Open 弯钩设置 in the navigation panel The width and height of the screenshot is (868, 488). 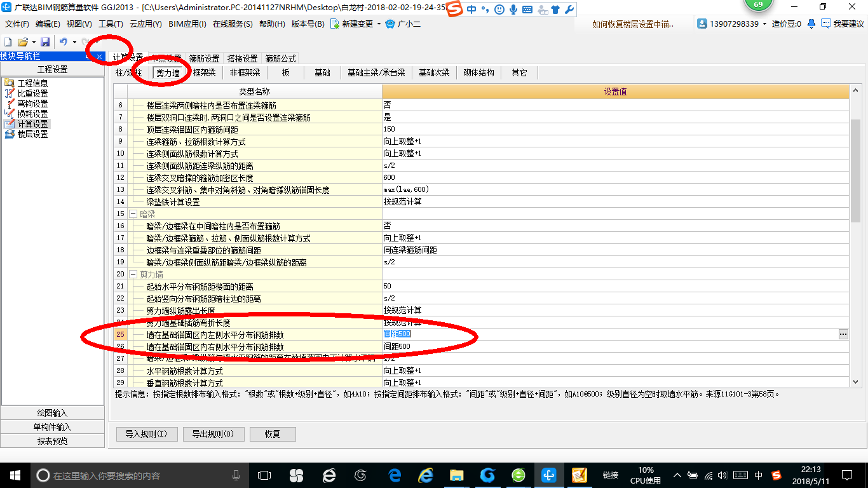[x=32, y=104]
